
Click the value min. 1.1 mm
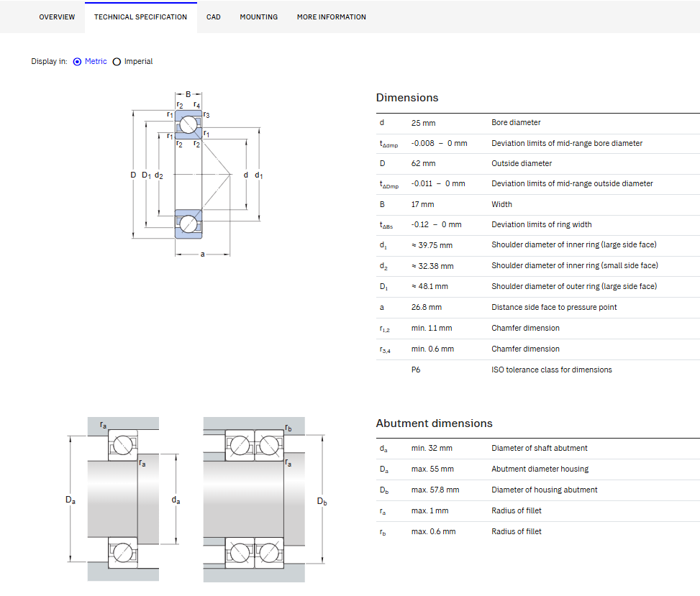(x=432, y=329)
